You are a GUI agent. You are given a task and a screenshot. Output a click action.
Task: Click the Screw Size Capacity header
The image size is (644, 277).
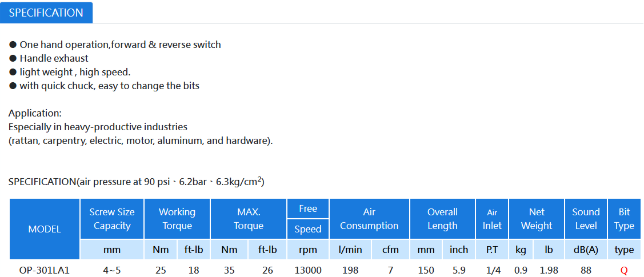click(x=112, y=219)
